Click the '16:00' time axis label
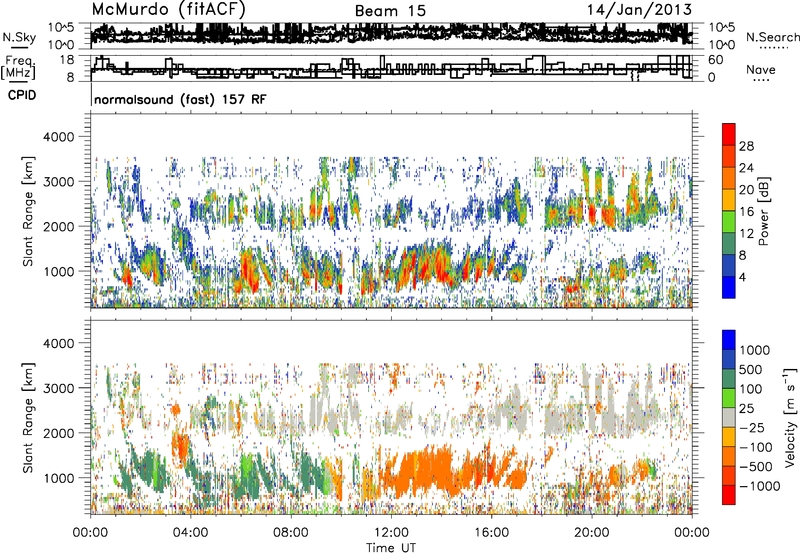This screenshot has width=800, height=554. 491,533
